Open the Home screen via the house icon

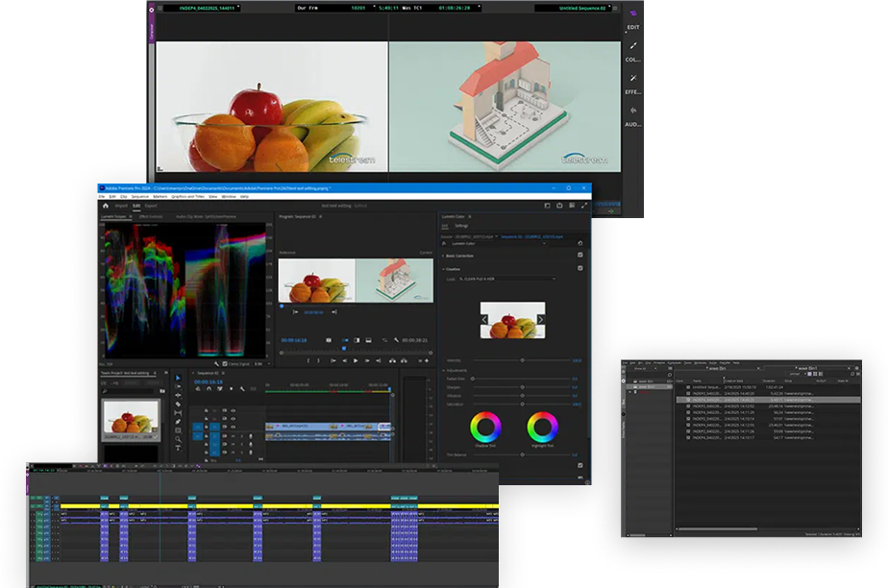pyautogui.click(x=106, y=206)
